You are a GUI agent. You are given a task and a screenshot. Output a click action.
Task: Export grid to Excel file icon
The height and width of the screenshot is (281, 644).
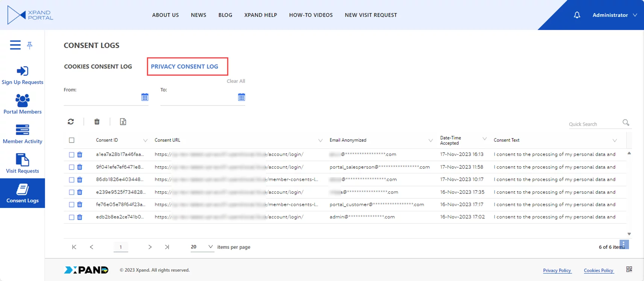click(x=123, y=122)
